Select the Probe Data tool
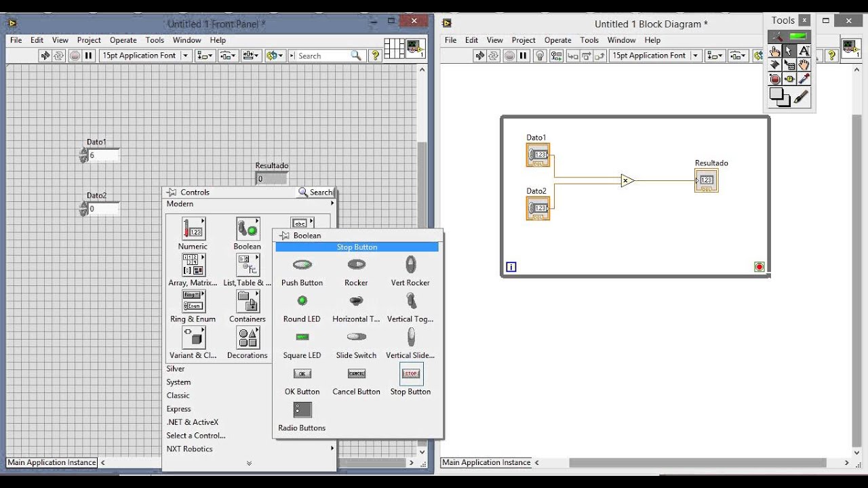Image resolution: width=868 pixels, height=488 pixels. point(789,79)
